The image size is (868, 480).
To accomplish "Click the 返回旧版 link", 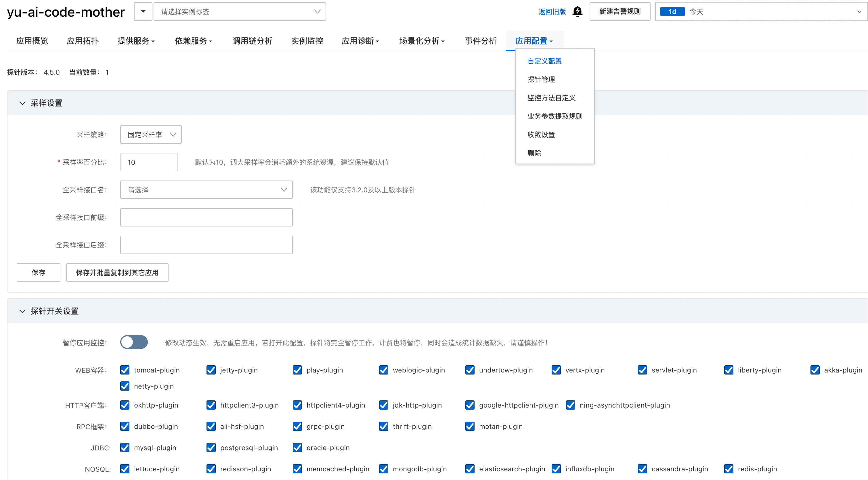I will [552, 11].
